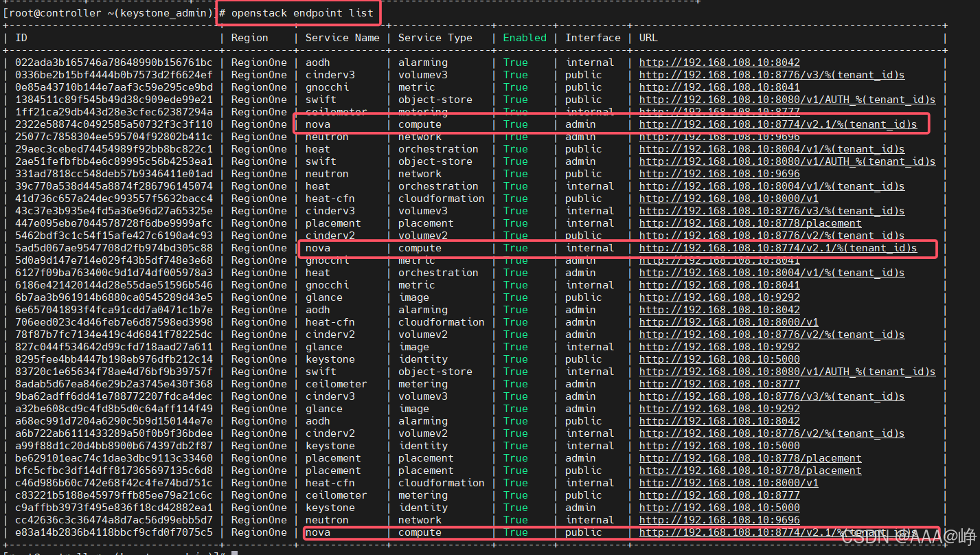Click 'True' in the cinderv2 internal row
Image resolution: width=980 pixels, height=555 pixels.
coord(516,433)
